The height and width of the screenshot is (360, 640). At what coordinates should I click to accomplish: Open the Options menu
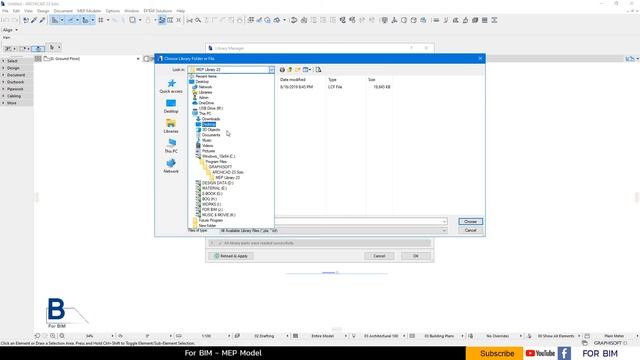pos(113,11)
